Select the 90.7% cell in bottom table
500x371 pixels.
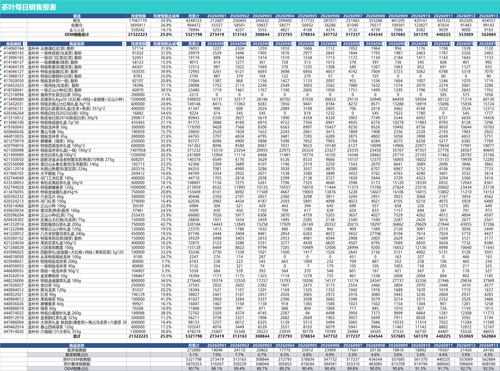point(194,369)
